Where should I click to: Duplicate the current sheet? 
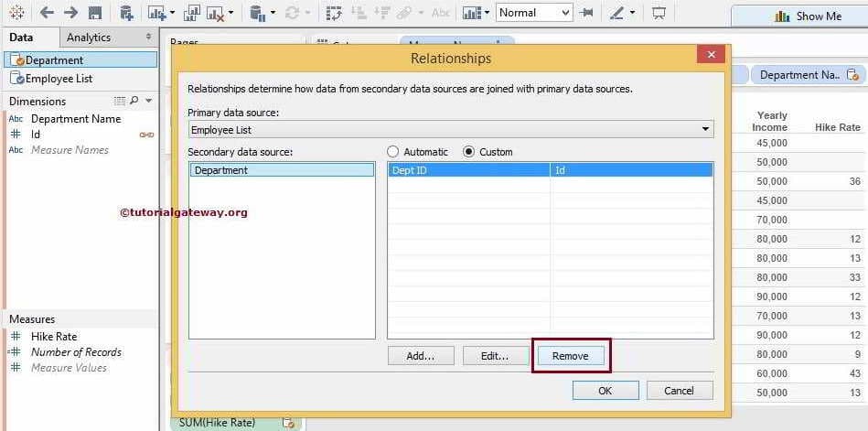click(x=191, y=13)
